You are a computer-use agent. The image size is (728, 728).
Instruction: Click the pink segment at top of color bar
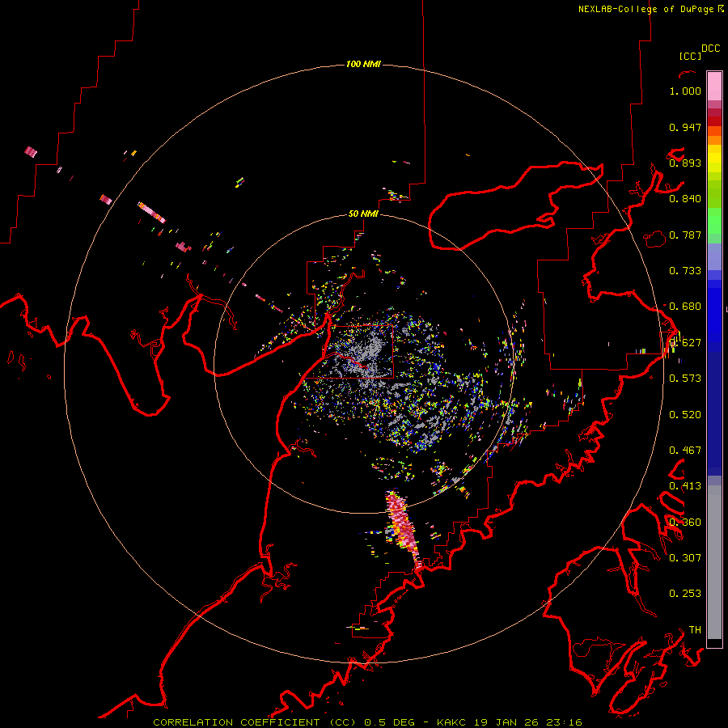point(714,87)
